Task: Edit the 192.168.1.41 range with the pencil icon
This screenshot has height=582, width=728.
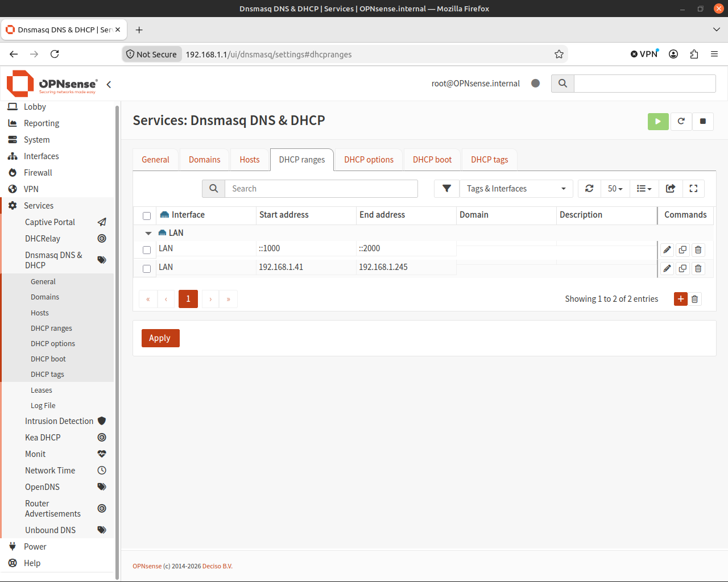Action: [x=667, y=268]
